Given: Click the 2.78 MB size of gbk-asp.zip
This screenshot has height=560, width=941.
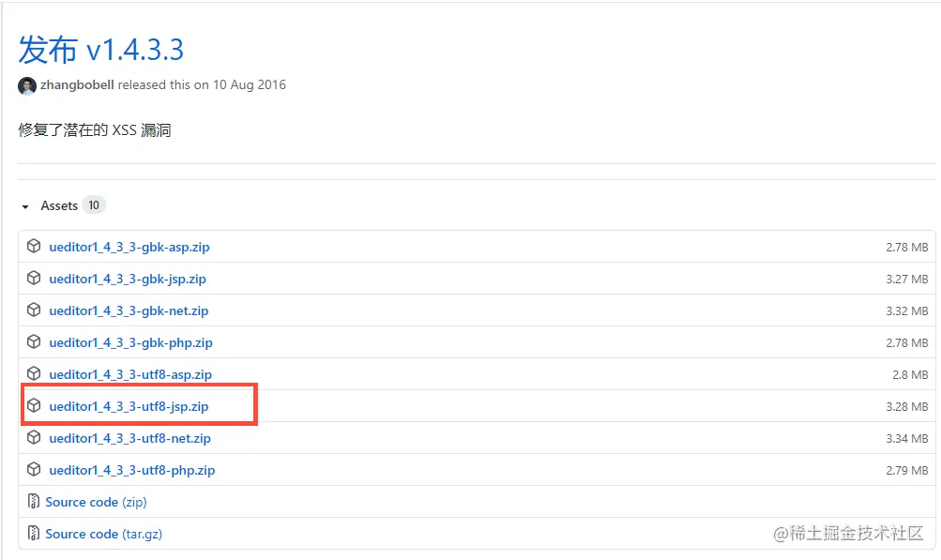Looking at the screenshot, I should pyautogui.click(x=907, y=247).
